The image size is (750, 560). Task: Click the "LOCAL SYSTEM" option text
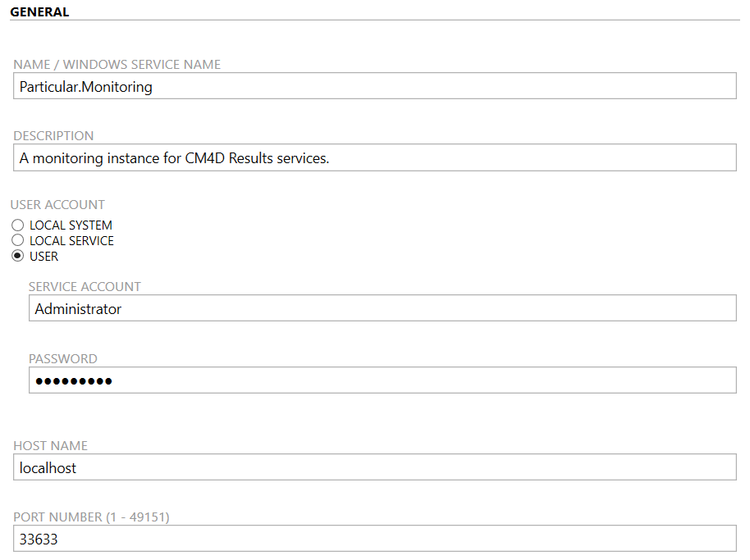tap(71, 225)
